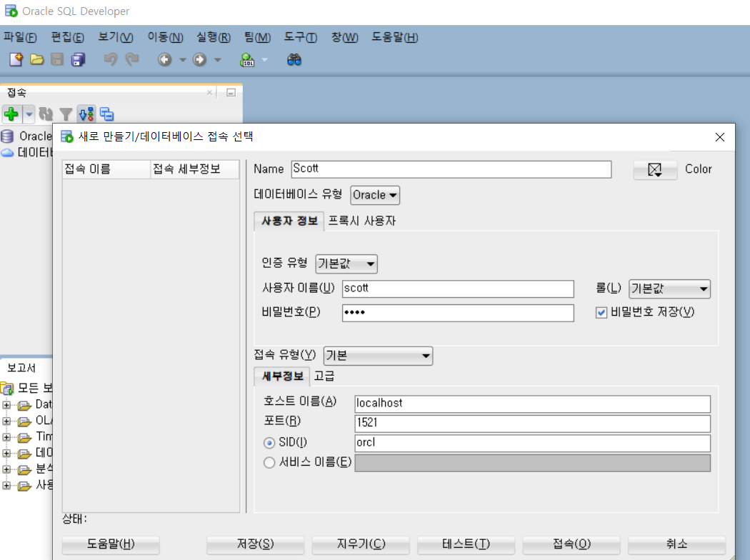Click the 접속 세부정보 column header
The width and height of the screenshot is (750, 560).
[x=195, y=169]
